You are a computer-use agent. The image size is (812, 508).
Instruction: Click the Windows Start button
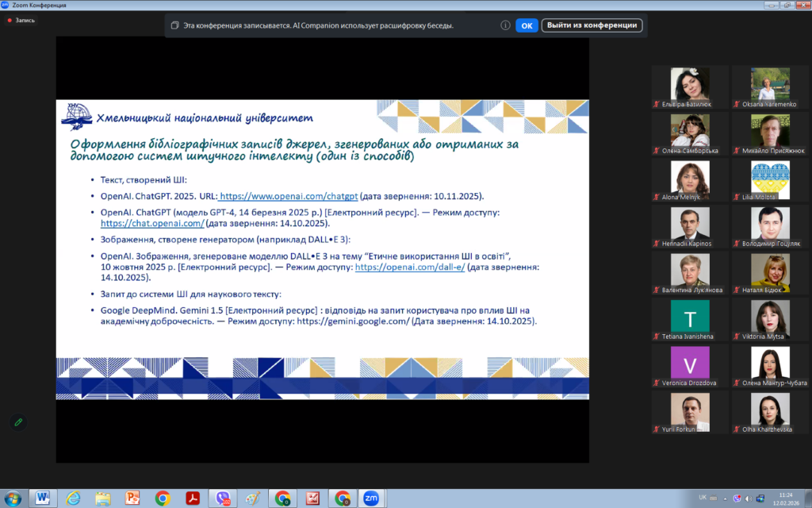(x=13, y=498)
